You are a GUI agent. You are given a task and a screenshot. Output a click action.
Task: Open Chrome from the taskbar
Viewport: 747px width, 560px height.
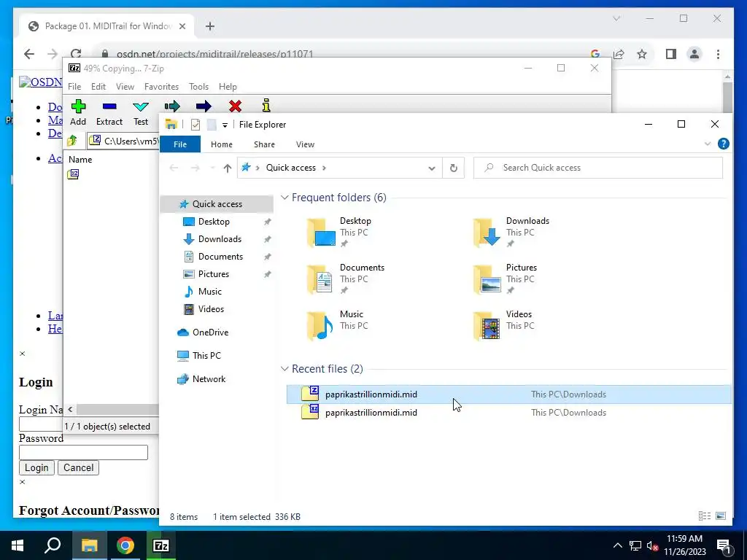(125, 545)
